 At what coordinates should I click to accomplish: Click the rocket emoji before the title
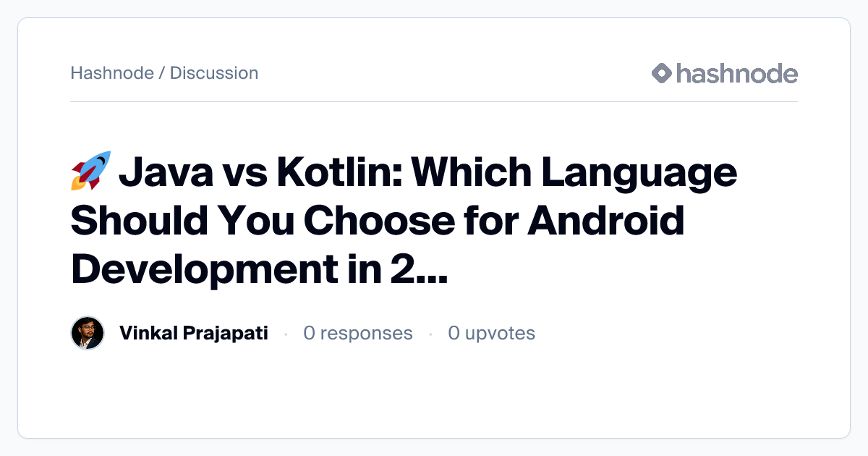[90, 171]
